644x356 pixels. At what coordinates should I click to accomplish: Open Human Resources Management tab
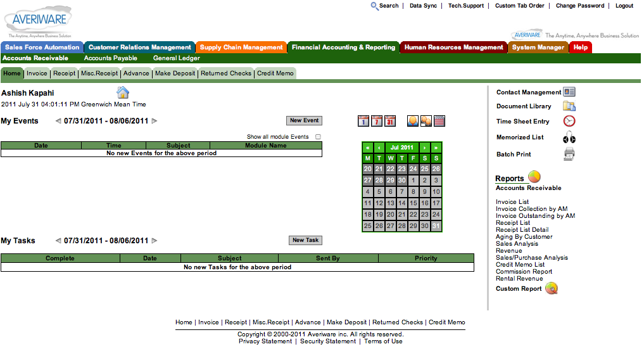[454, 48]
